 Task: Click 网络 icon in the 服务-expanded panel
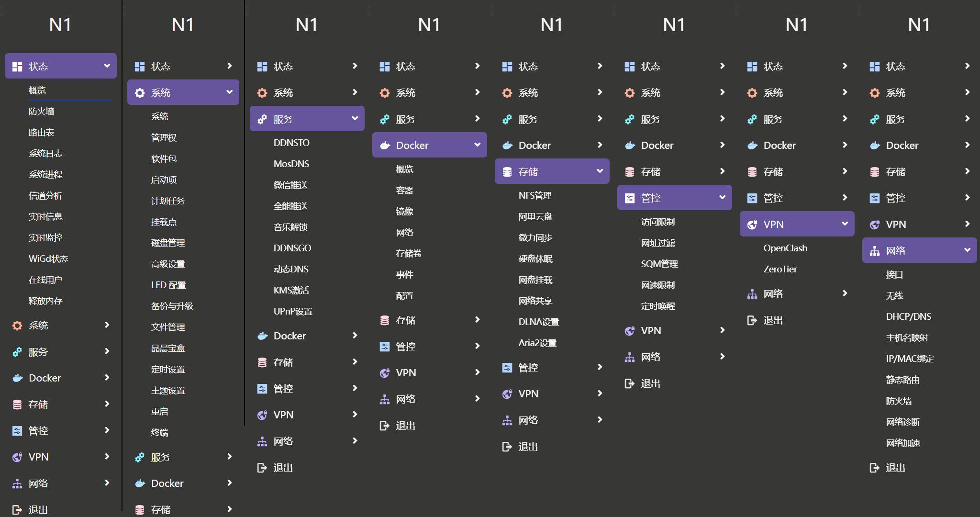point(262,441)
